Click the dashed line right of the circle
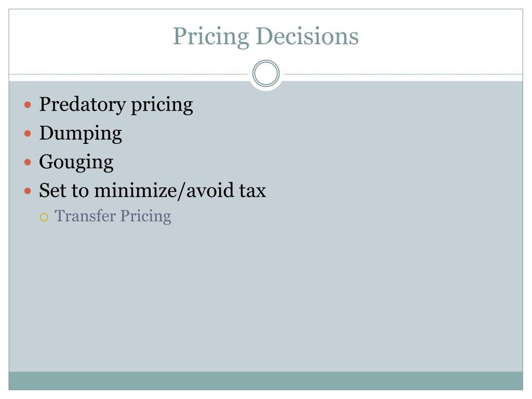Viewport: 532px width, 399px height. [403, 74]
